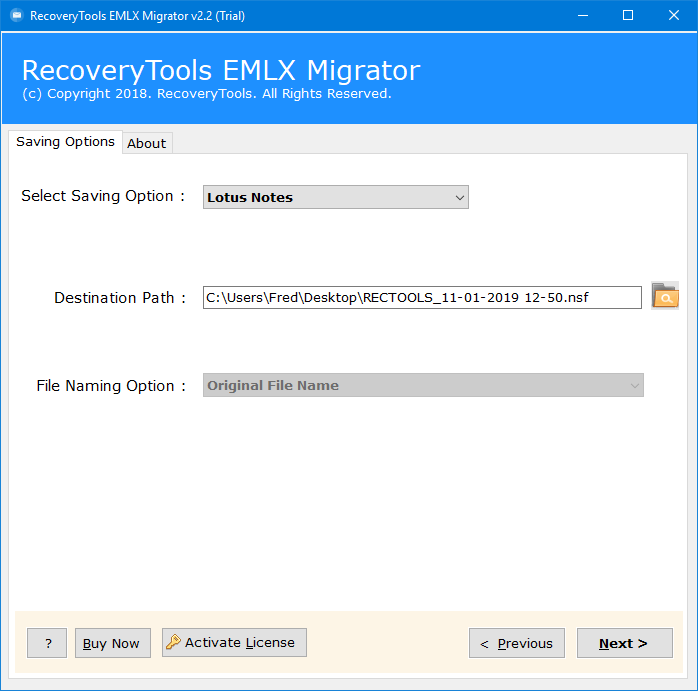Go back with the Previous button
698x691 pixels.
(516, 643)
